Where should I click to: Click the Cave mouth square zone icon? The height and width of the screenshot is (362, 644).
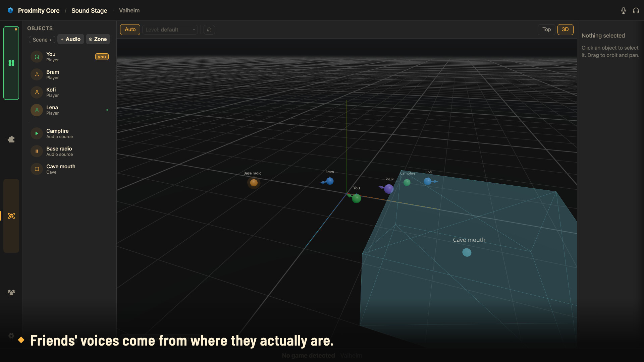37,169
